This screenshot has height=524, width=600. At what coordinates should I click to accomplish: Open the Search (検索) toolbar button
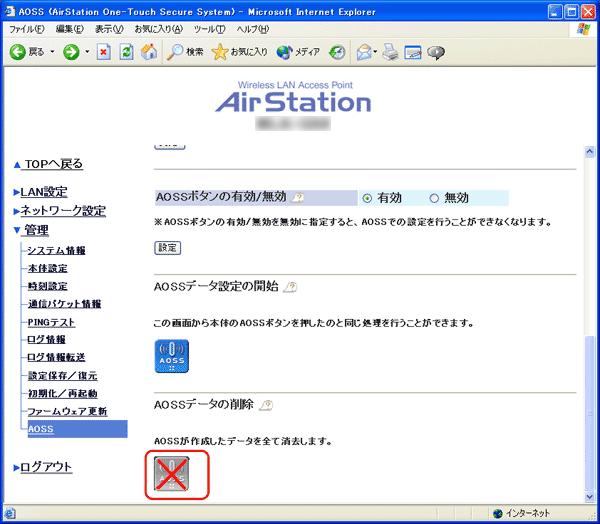point(185,52)
